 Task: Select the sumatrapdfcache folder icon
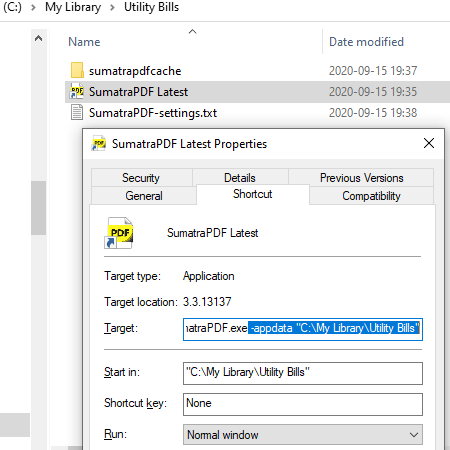(x=77, y=70)
